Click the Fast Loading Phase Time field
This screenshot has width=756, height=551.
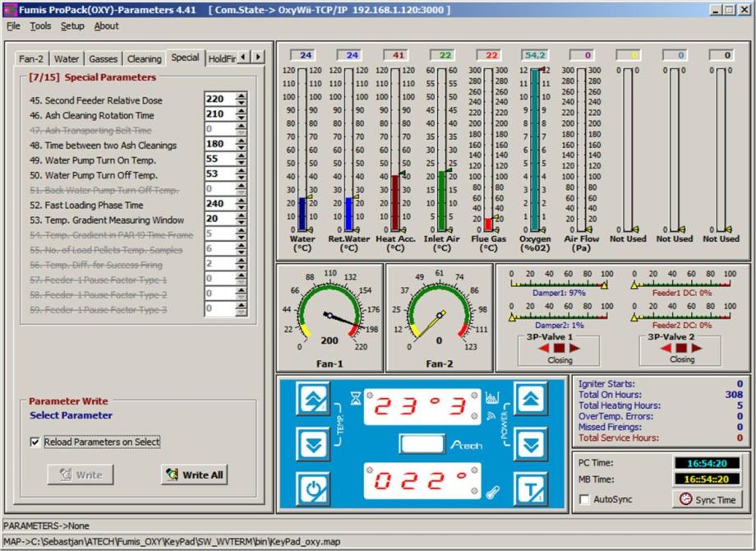(219, 205)
